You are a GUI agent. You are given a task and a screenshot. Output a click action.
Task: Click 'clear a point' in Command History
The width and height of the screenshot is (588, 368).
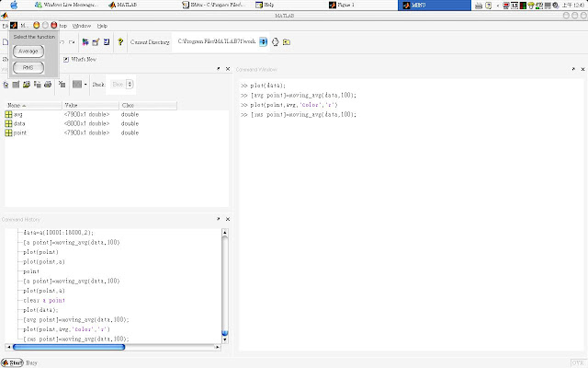[44, 301]
